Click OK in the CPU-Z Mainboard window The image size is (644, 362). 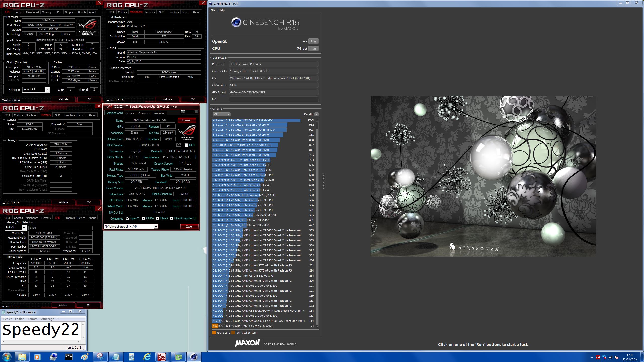point(193,99)
